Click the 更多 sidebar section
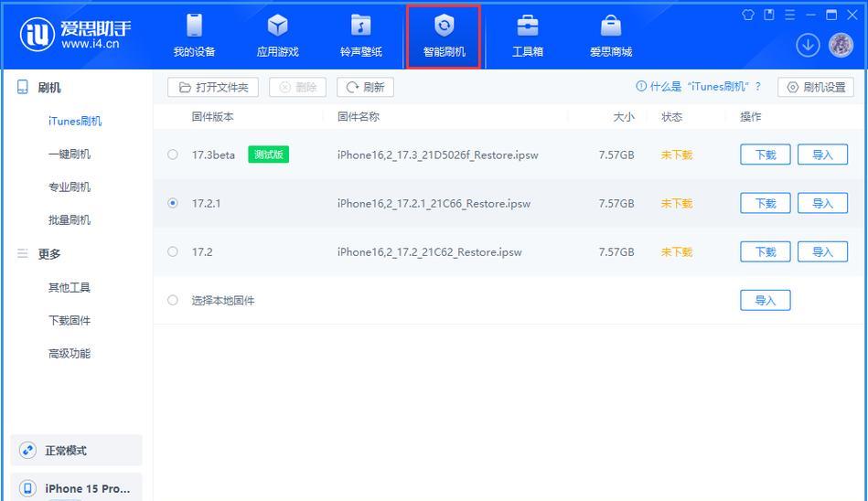Screen dimensions: 868x501 [x=49, y=253]
